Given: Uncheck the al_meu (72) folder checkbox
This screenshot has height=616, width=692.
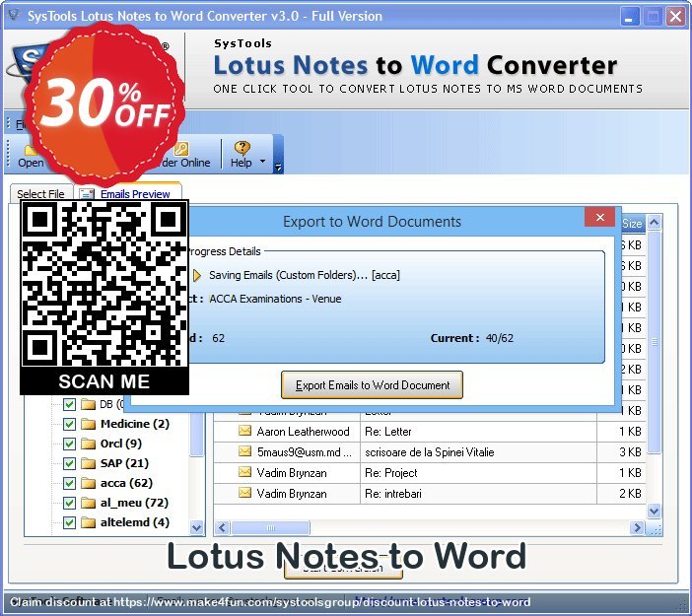Looking at the screenshot, I should coord(69,503).
